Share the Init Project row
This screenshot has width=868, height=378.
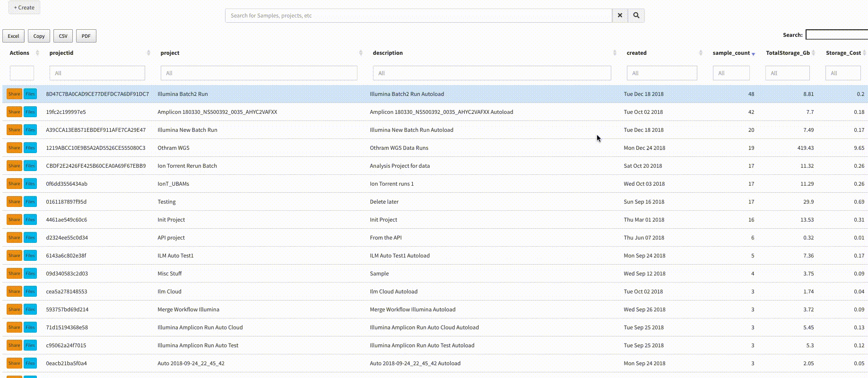tap(14, 220)
